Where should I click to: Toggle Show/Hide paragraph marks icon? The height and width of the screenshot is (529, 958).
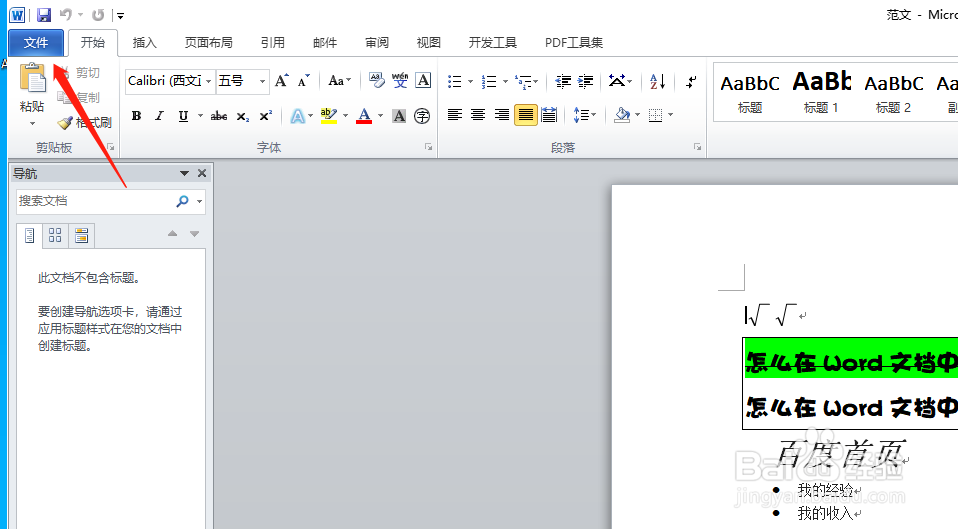(x=691, y=81)
